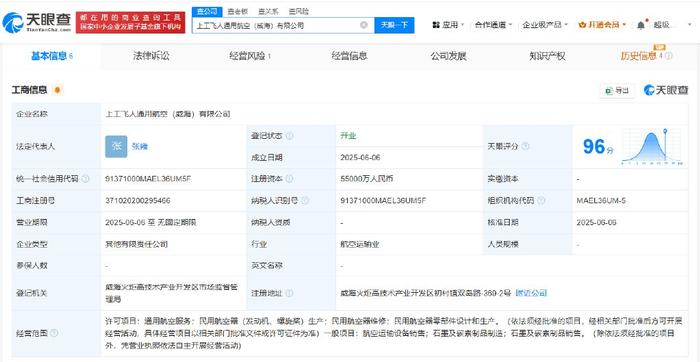Switch to the 法律诉讼 tab
Image resolution: width=700 pixels, height=362 pixels.
click(x=151, y=56)
